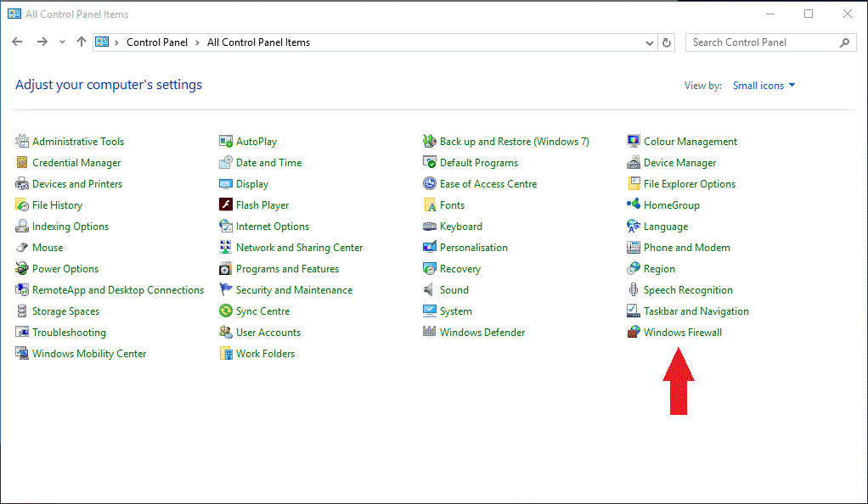This screenshot has height=504, width=868.
Task: Select All Control Panel Items breadcrumb
Action: tap(258, 42)
